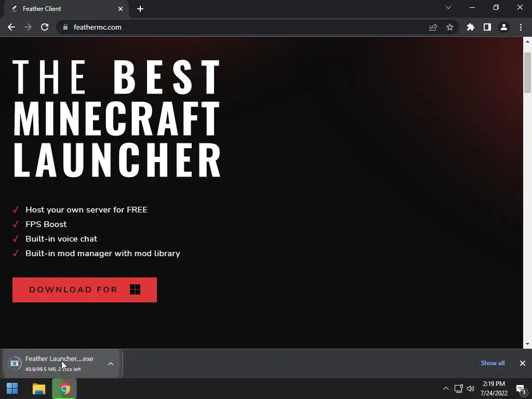The height and width of the screenshot is (399, 532).
Task: Click the page scrollbar thumb
Action: 527,73
